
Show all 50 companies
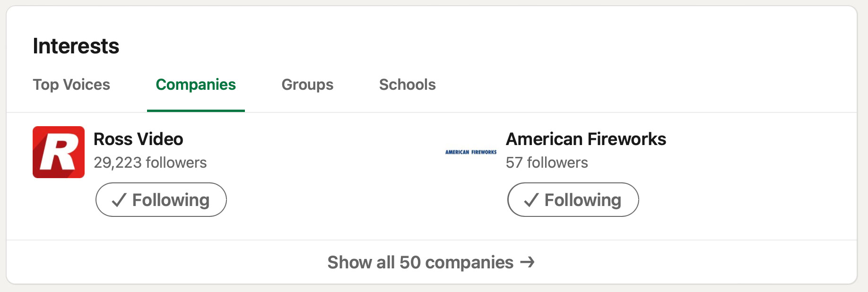point(420,262)
